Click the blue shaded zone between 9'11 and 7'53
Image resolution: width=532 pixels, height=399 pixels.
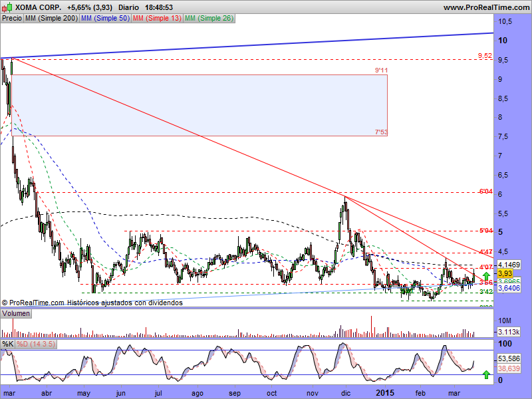pyautogui.click(x=199, y=105)
